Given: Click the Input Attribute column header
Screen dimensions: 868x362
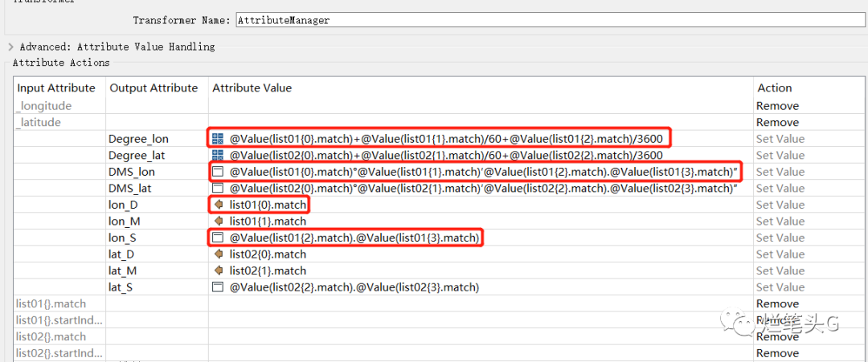Looking at the screenshot, I should click(x=56, y=87).
